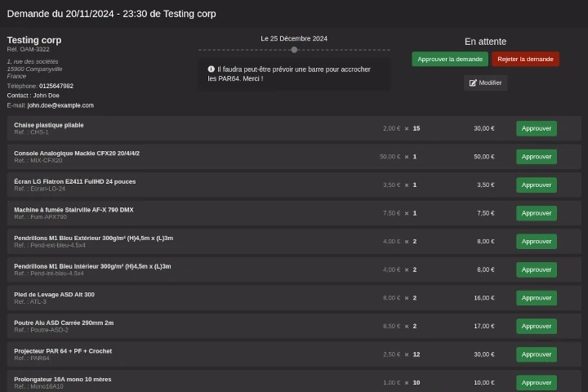Click the En attente status label
Screen dimensions: 588x392
tap(485, 42)
